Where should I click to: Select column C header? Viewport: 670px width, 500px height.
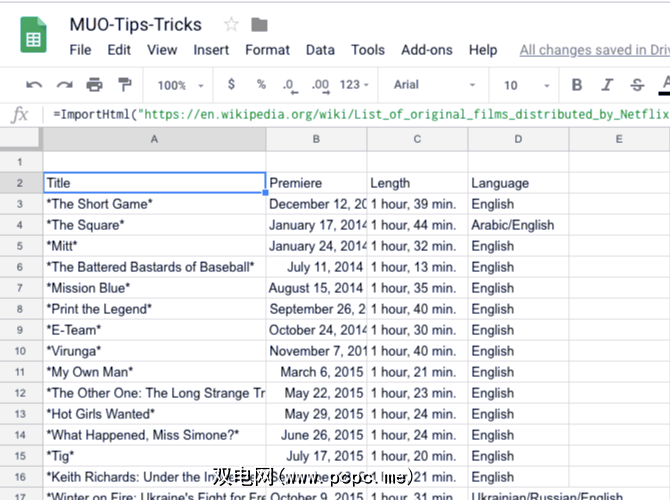417,139
